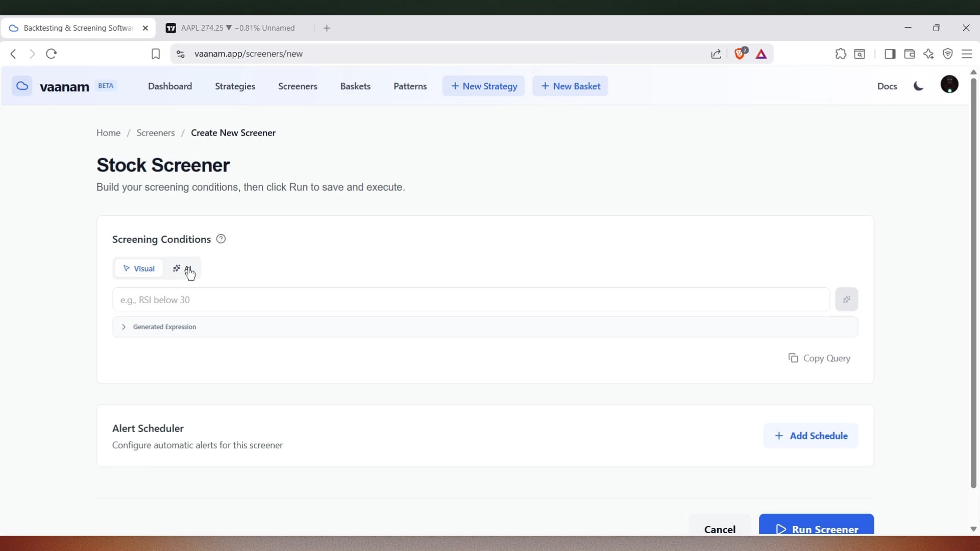Toggle dark mode moon icon
The image size is (980, 551).
(919, 86)
